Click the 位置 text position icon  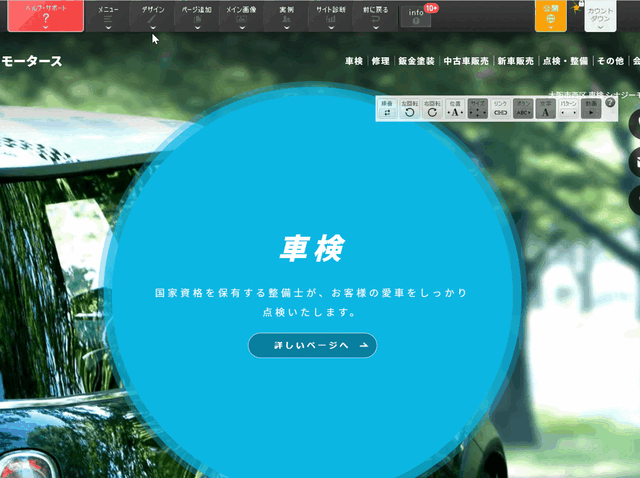[x=455, y=109]
